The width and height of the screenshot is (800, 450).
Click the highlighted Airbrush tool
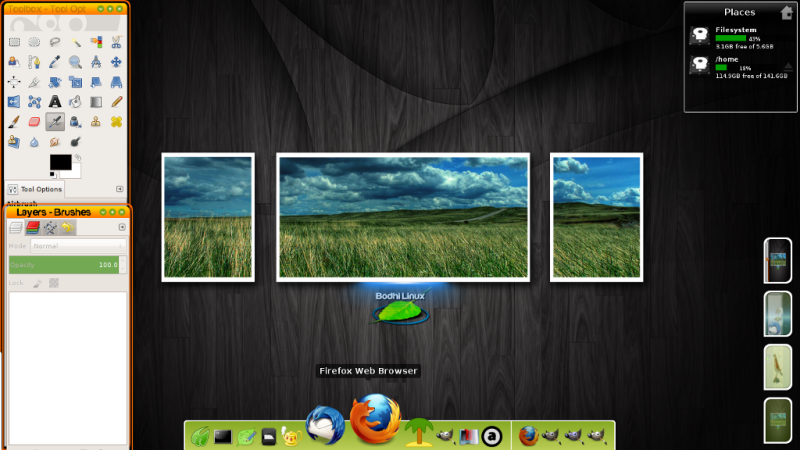coord(55,122)
